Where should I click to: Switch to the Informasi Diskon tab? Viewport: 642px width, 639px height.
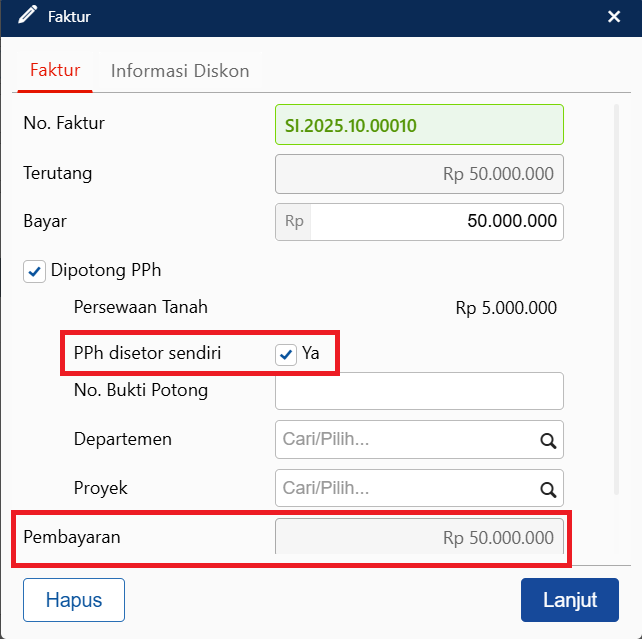click(x=180, y=71)
